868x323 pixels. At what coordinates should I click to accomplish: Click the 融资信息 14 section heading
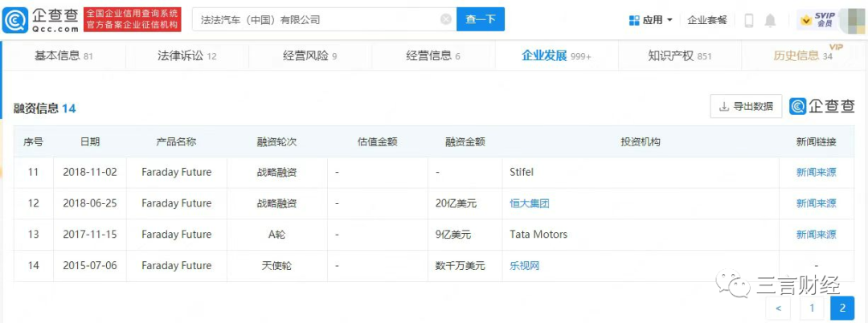tap(44, 108)
